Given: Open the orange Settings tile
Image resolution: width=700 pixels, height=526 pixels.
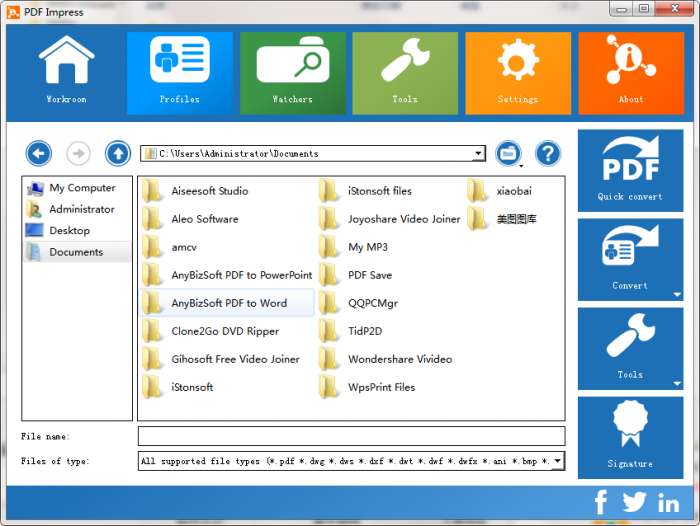Looking at the screenshot, I should (518, 73).
